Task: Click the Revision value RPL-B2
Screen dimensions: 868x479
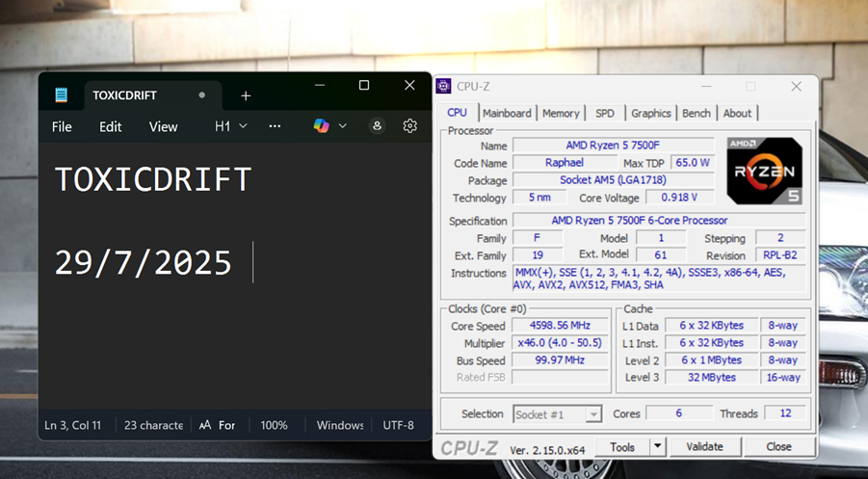Action: 780,255
